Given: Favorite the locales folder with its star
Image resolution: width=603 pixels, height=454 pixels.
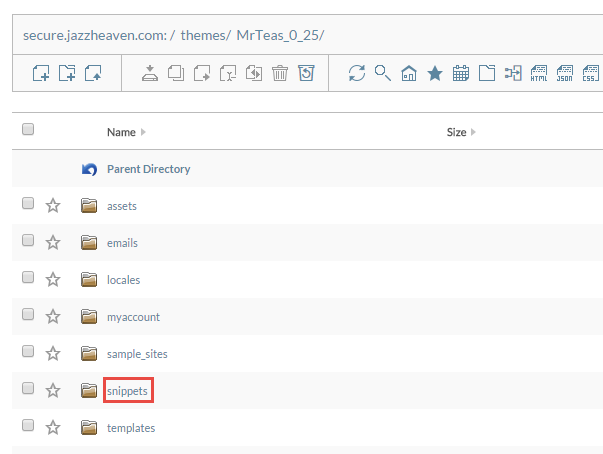Looking at the screenshot, I should (53, 279).
